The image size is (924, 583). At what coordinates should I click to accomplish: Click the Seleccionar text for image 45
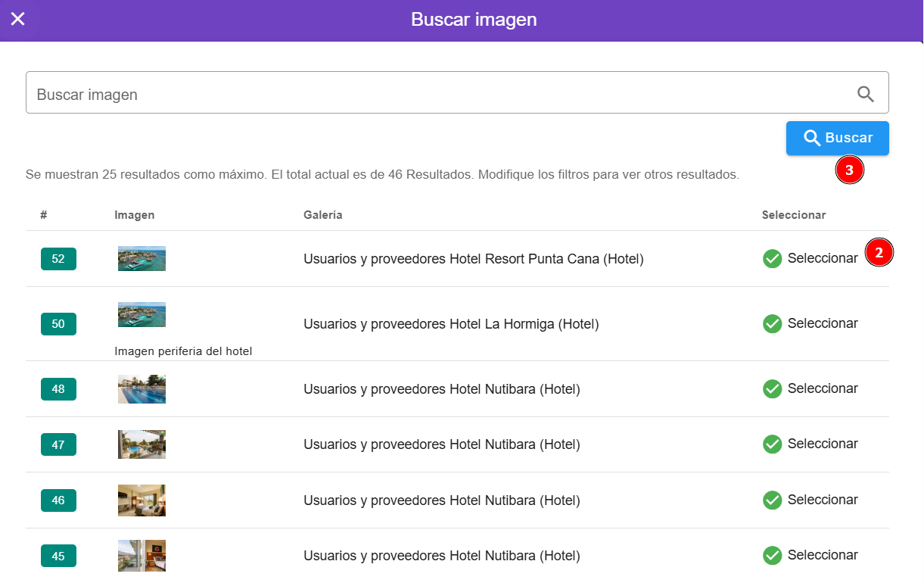click(823, 555)
